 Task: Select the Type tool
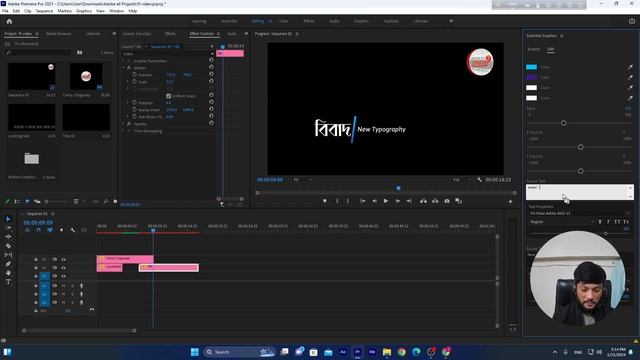(8, 282)
